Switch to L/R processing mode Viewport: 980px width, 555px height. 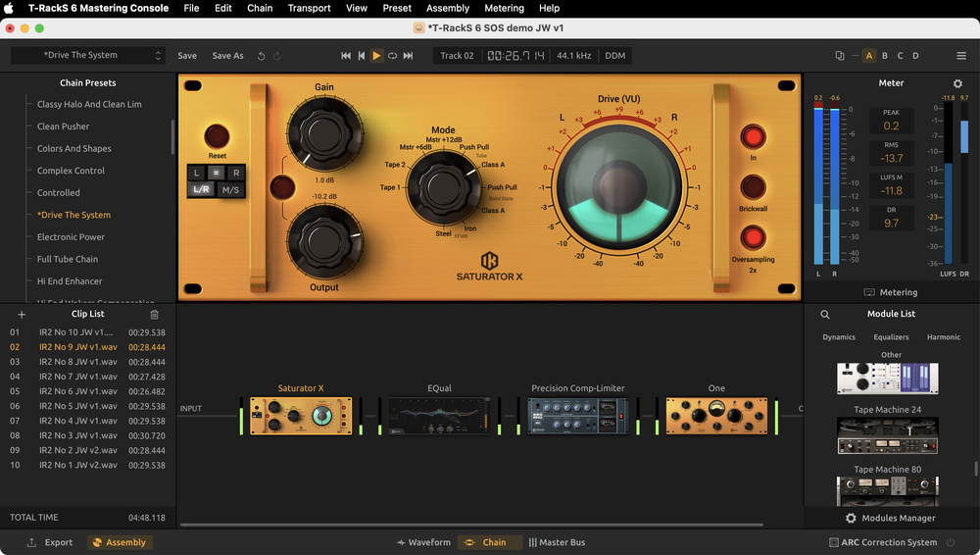[x=201, y=189]
